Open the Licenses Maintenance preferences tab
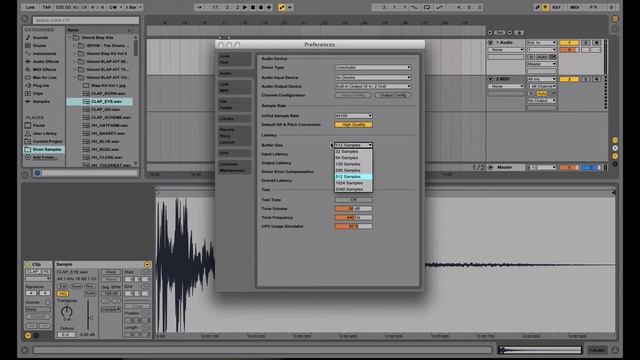This screenshot has width=640, height=360. click(235, 167)
